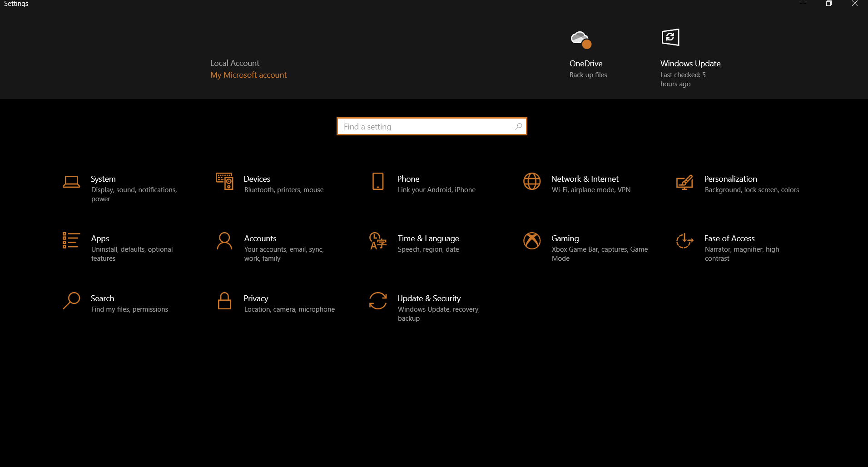Open the Windows Update status icon
This screenshot has height=467, width=868.
pyautogui.click(x=670, y=37)
